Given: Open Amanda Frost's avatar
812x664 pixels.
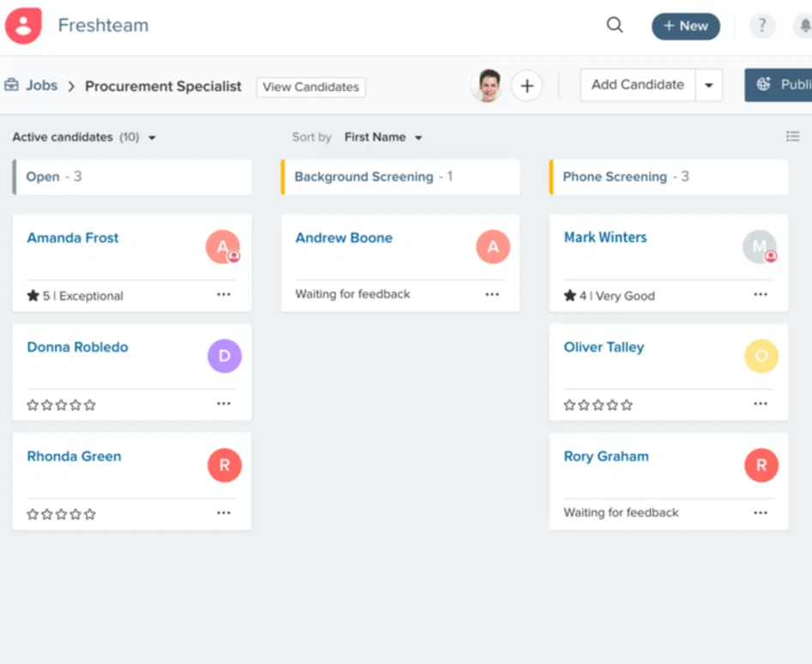Looking at the screenshot, I should [x=223, y=247].
